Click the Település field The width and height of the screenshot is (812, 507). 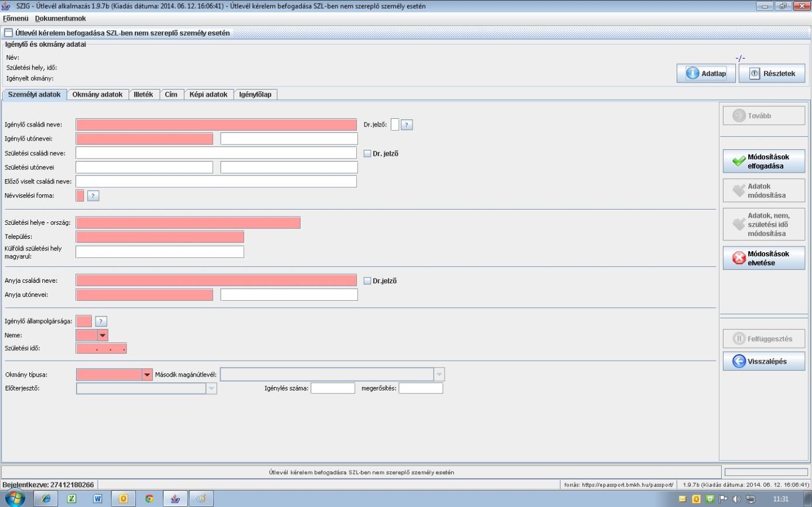(160, 237)
